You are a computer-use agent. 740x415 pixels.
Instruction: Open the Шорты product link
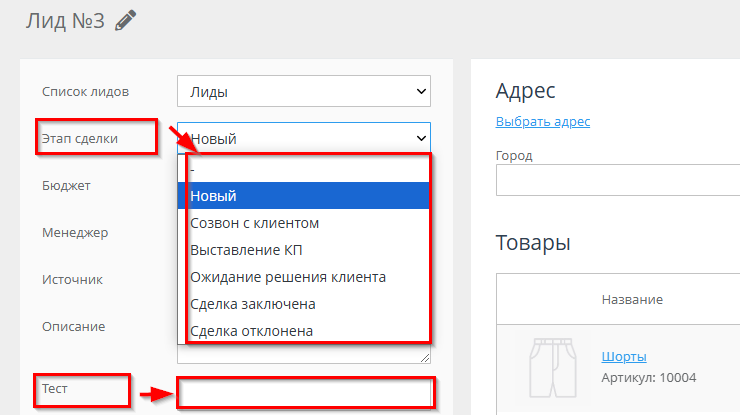click(624, 356)
